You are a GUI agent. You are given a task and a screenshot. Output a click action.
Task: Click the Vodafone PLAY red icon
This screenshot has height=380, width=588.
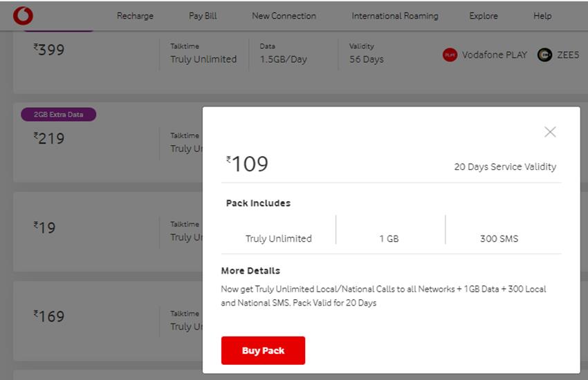(450, 55)
